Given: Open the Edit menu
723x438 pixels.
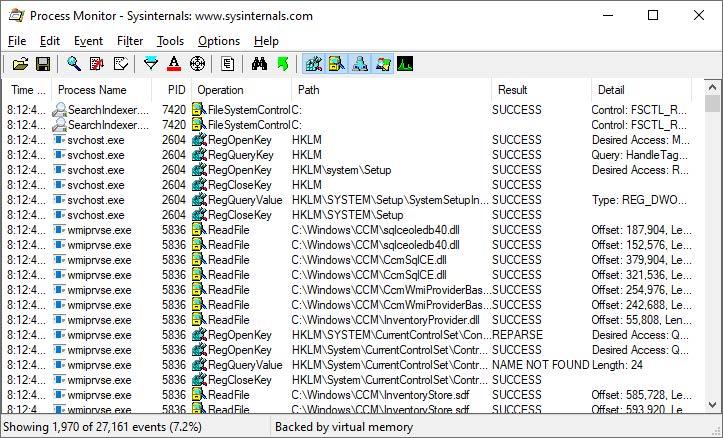Looking at the screenshot, I should pos(50,41).
